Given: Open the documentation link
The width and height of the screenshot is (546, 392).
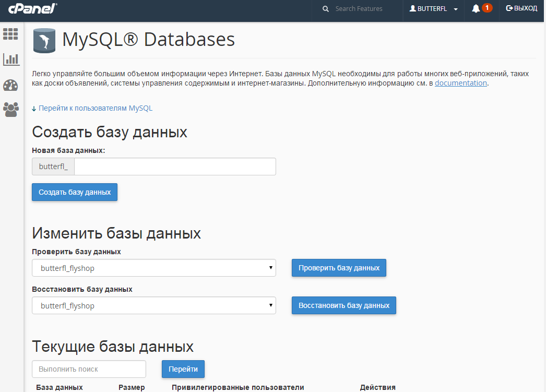Looking at the screenshot, I should pos(460,83).
